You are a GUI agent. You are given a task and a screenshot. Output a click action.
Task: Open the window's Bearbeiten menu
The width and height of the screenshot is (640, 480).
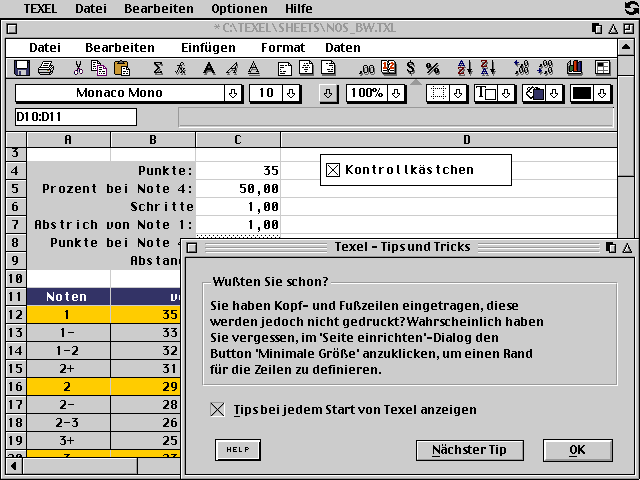[x=120, y=48]
